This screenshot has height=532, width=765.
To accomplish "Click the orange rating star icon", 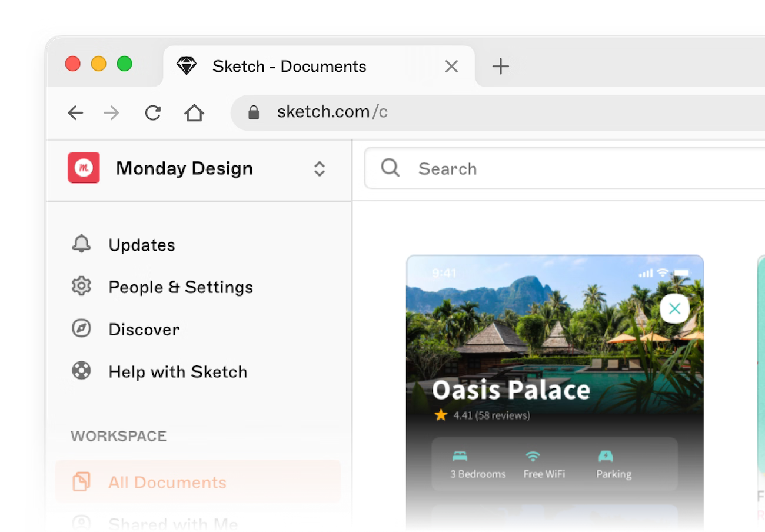I will tap(441, 415).
